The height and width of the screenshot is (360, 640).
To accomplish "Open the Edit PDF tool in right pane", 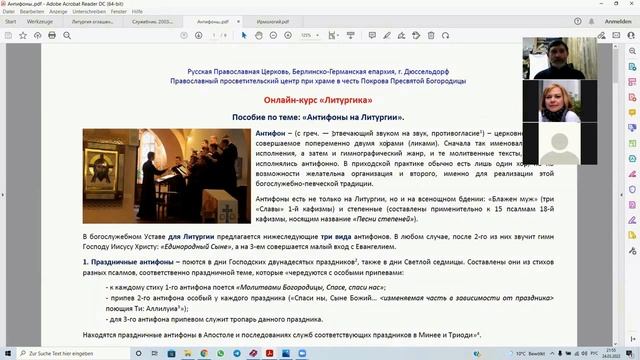I will [x=632, y=82].
